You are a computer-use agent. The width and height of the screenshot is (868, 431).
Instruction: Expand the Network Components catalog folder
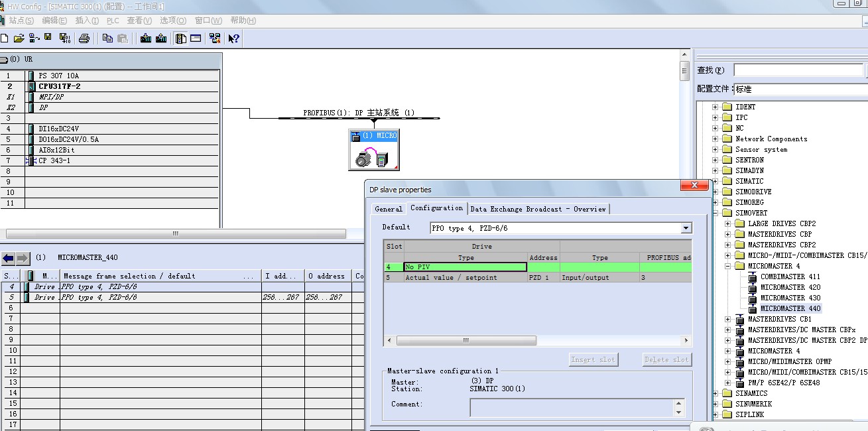coord(715,139)
